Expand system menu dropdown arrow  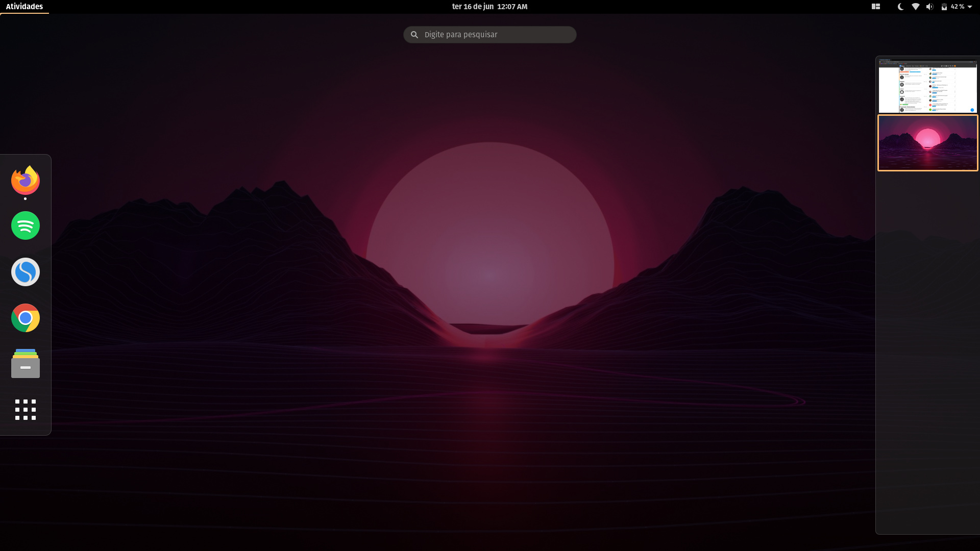click(970, 7)
